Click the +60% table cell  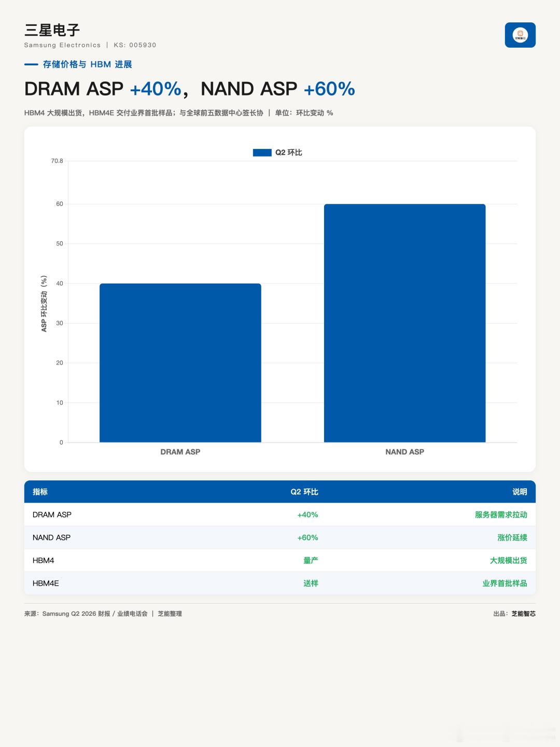point(307,537)
